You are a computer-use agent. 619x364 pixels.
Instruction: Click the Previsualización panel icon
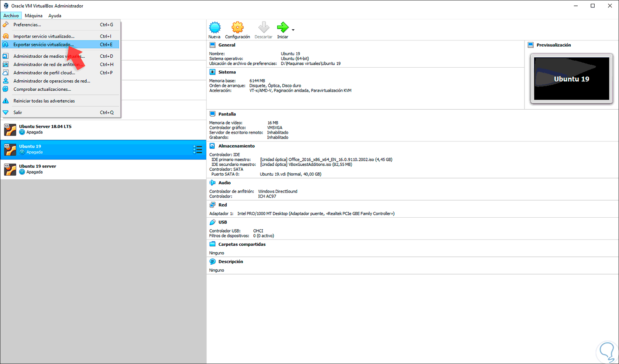coord(531,45)
